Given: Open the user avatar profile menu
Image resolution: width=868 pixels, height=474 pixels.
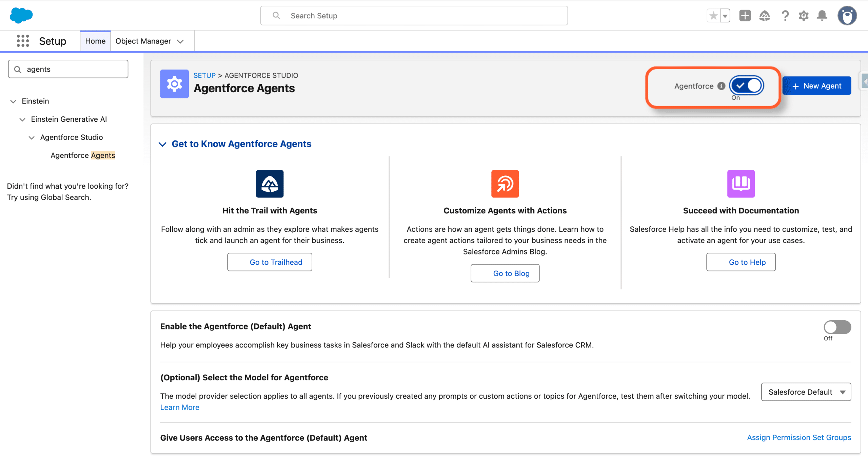Looking at the screenshot, I should tap(847, 16).
